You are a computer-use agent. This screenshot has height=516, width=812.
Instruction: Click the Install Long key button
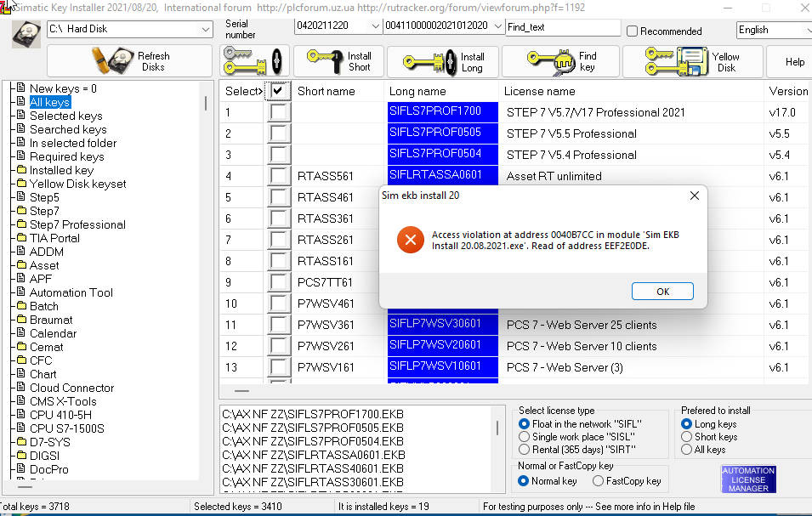click(443, 61)
